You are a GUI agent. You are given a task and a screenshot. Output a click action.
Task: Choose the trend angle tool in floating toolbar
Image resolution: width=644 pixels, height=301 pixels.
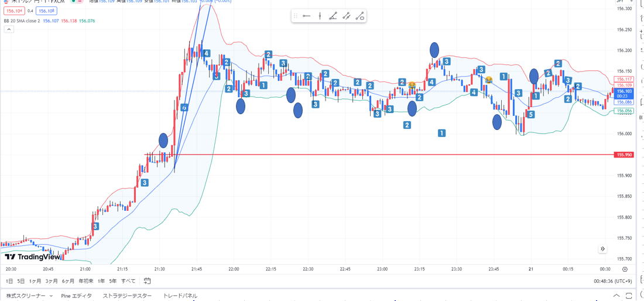pyautogui.click(x=333, y=16)
